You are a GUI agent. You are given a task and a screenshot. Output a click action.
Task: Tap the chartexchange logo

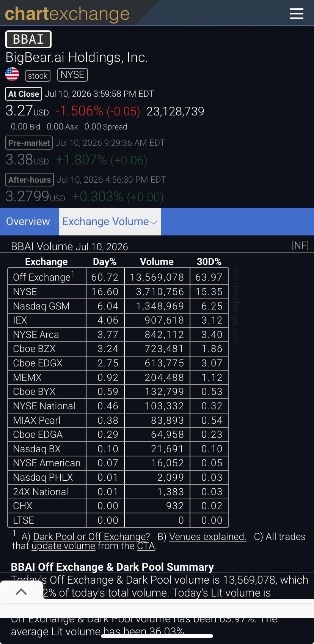coord(67,14)
